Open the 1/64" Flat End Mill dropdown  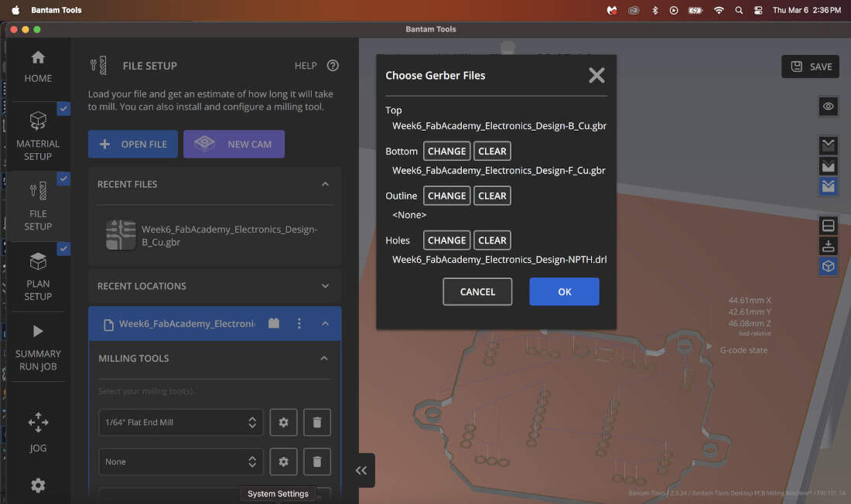(x=181, y=422)
